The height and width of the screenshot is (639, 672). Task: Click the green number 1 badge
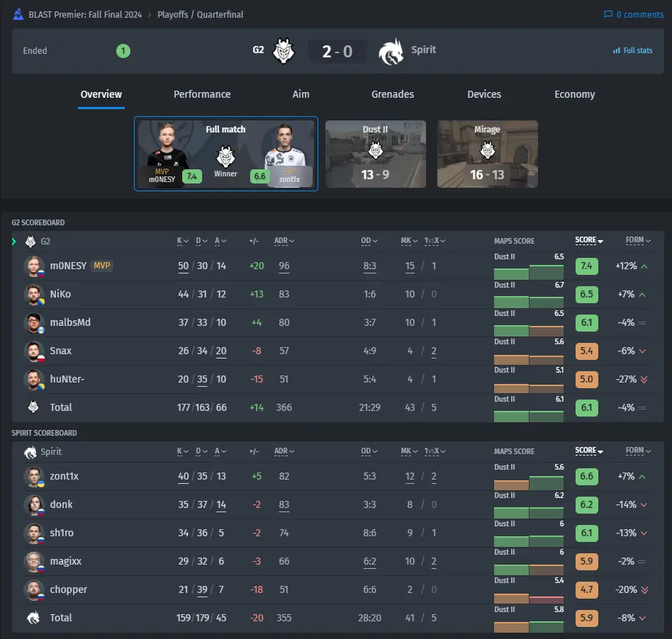[123, 51]
